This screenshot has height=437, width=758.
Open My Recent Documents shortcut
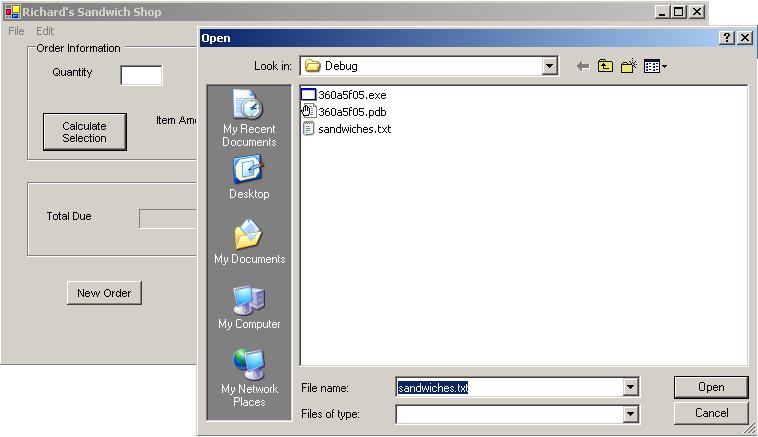[x=249, y=119]
